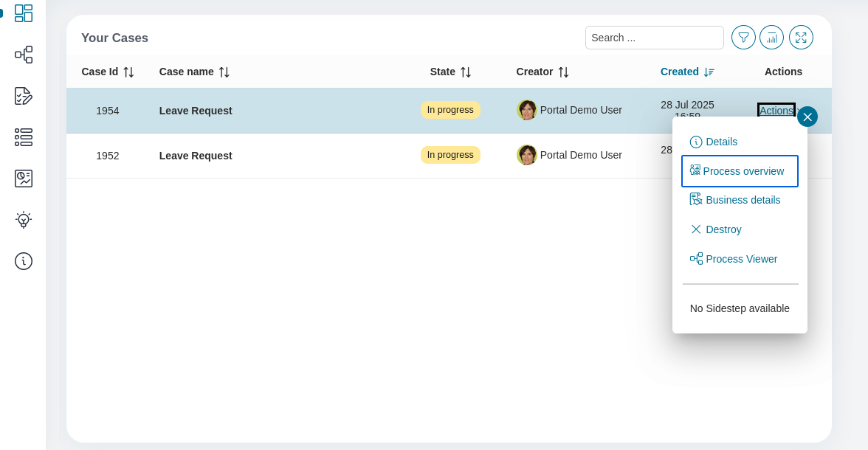The height and width of the screenshot is (450, 868).
Task: Open the Statistics report icon in sidebar
Action: point(24,179)
